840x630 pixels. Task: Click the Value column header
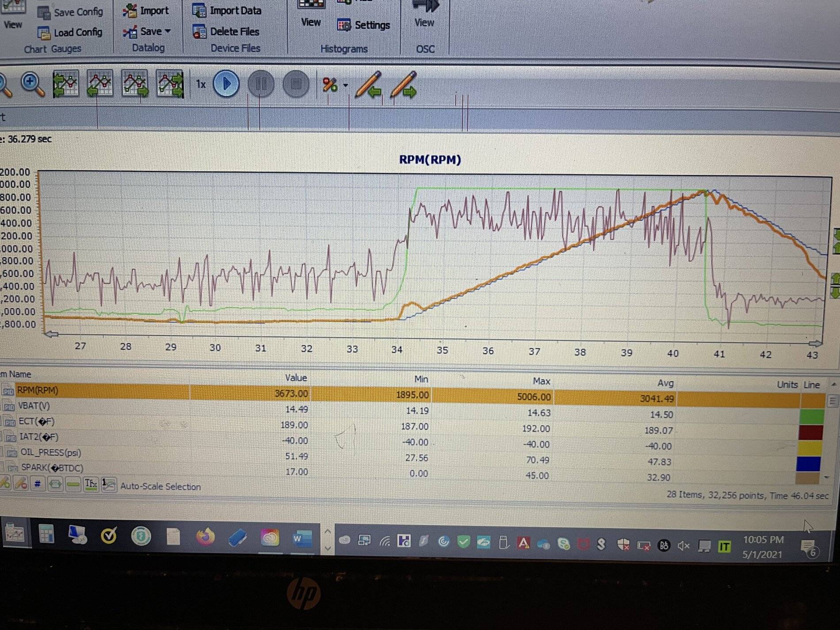(296, 378)
